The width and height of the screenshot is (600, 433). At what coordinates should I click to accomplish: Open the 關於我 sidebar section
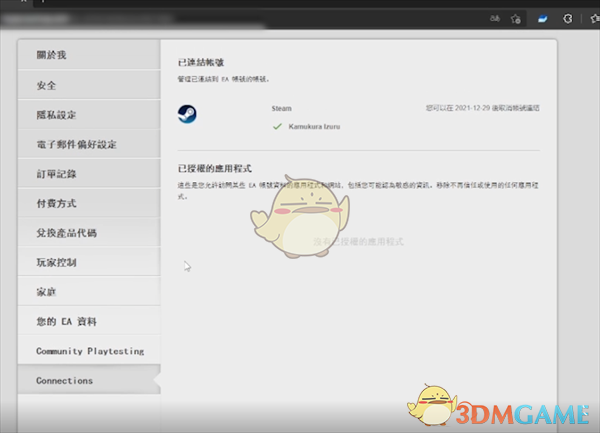pyautogui.click(x=89, y=55)
